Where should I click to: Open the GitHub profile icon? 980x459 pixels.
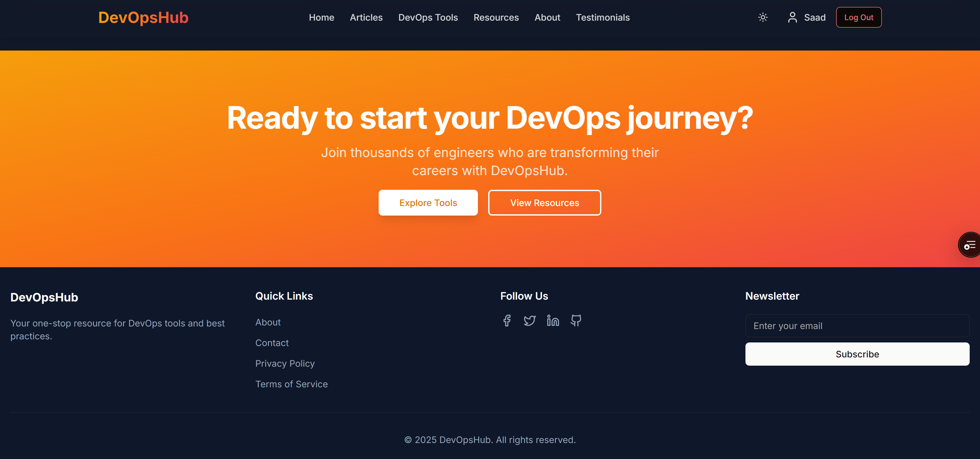point(575,321)
